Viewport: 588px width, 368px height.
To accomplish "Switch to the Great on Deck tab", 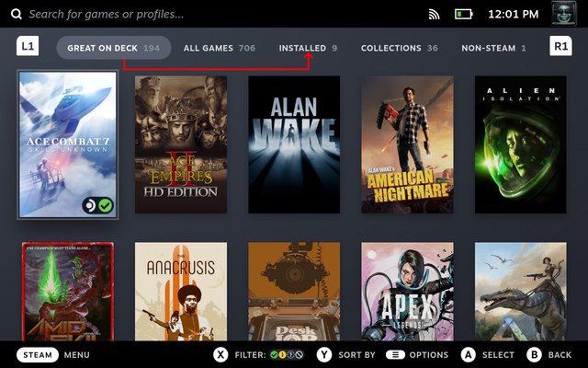I will (114, 48).
